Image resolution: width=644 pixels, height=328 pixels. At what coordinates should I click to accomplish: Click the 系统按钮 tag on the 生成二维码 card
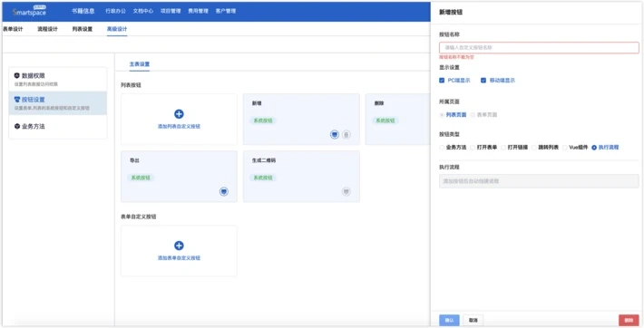[263, 178]
